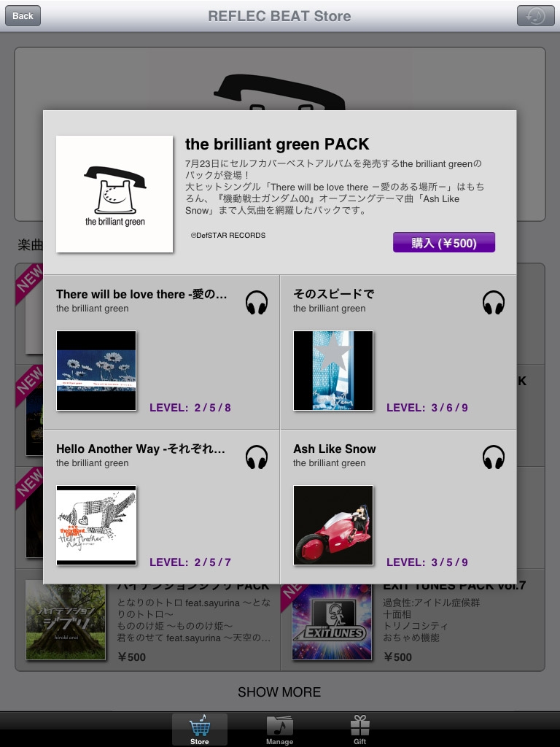Preview Hello Another Way with headphones icon
Screen dimensions: 560x747
pyautogui.click(x=257, y=457)
